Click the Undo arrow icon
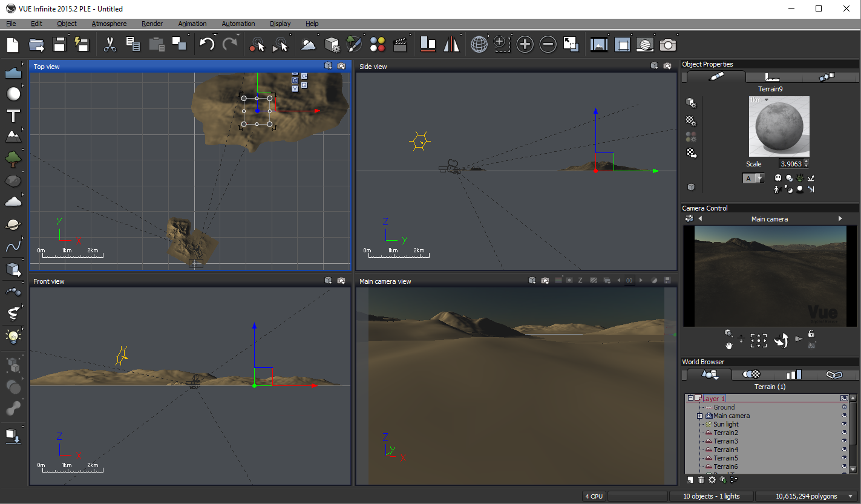 (208, 44)
